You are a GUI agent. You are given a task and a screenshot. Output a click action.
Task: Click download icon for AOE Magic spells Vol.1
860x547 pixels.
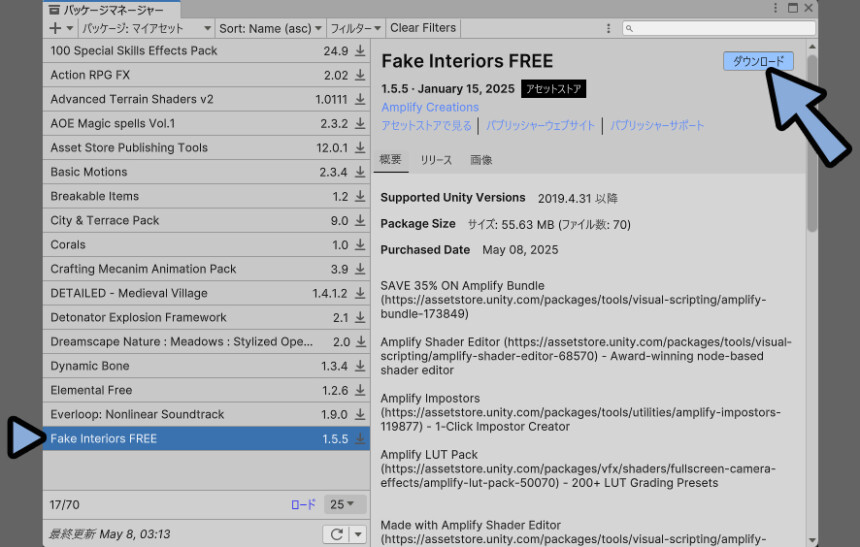tap(360, 123)
